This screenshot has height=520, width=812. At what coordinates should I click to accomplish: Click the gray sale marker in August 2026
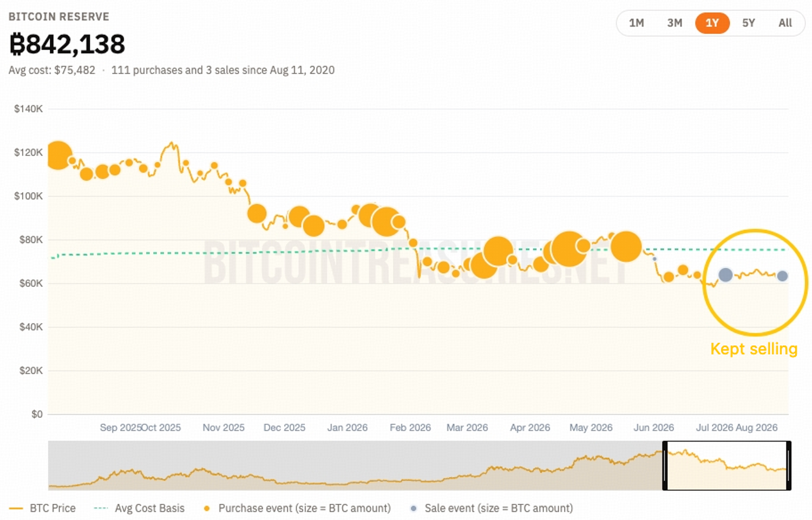coord(782,276)
